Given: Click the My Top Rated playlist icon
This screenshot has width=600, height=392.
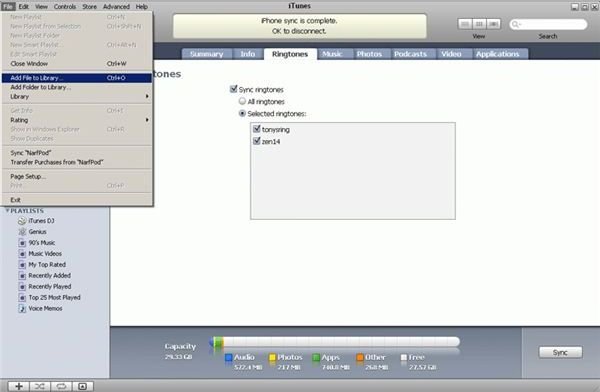Looking at the screenshot, I should [x=22, y=265].
